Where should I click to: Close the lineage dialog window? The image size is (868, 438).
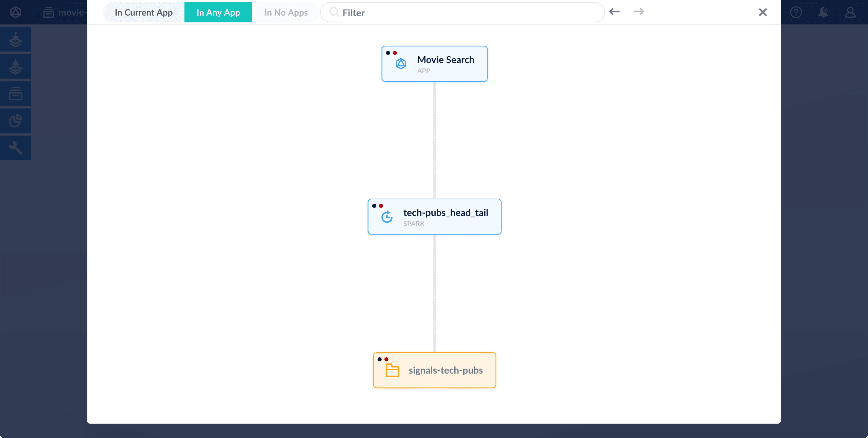(763, 12)
